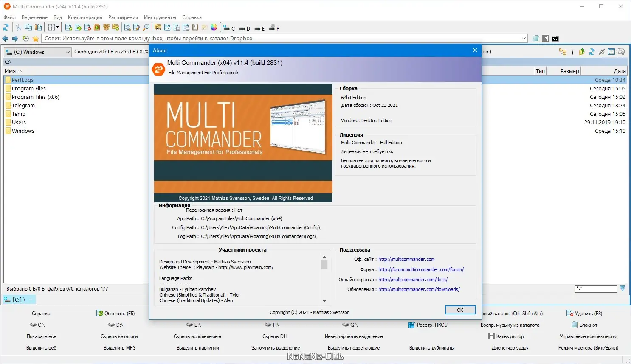Open the multicommander.com/downloads updates link
Screen dimensions: 631x364
[x=419, y=289]
